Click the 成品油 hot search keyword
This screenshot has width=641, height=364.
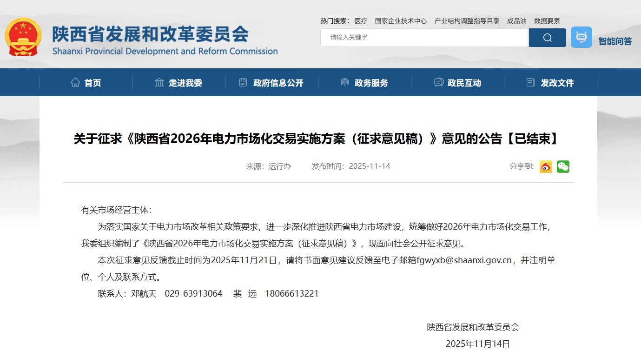pyautogui.click(x=516, y=21)
